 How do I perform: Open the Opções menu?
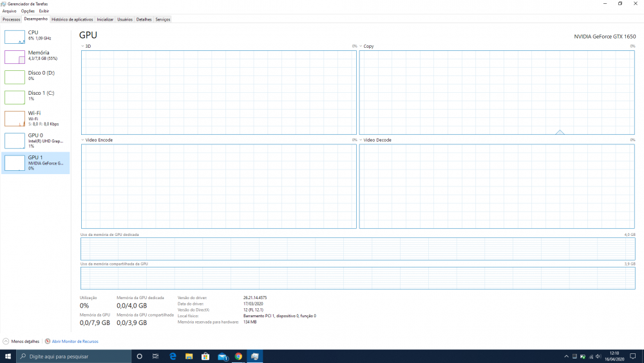28,11
